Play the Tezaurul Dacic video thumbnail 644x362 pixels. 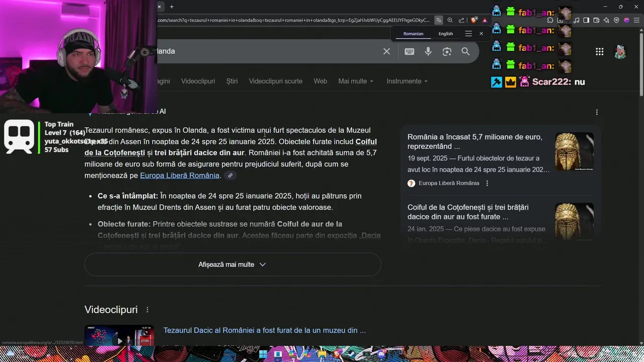pyautogui.click(x=119, y=335)
